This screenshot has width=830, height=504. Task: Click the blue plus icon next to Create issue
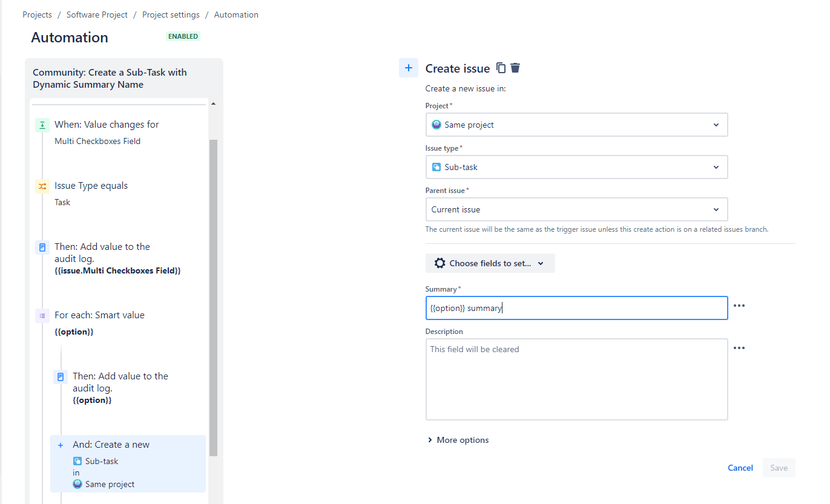(x=409, y=68)
